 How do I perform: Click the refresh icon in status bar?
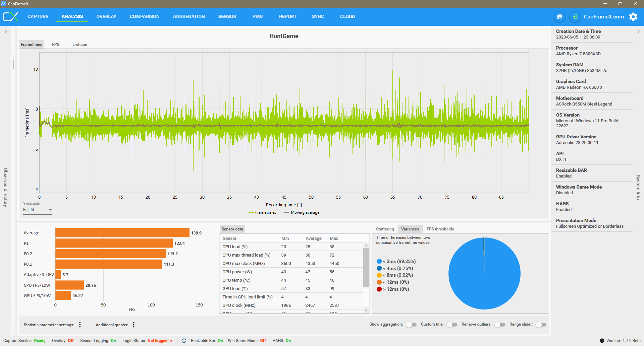click(184, 341)
